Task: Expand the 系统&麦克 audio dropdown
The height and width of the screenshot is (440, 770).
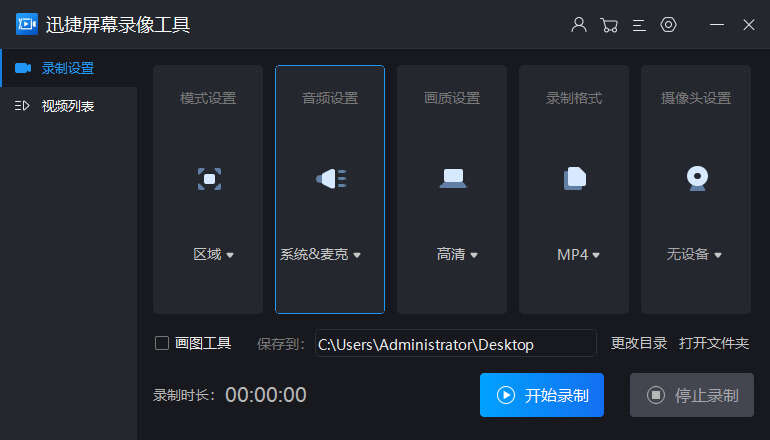Action: pyautogui.click(x=320, y=254)
